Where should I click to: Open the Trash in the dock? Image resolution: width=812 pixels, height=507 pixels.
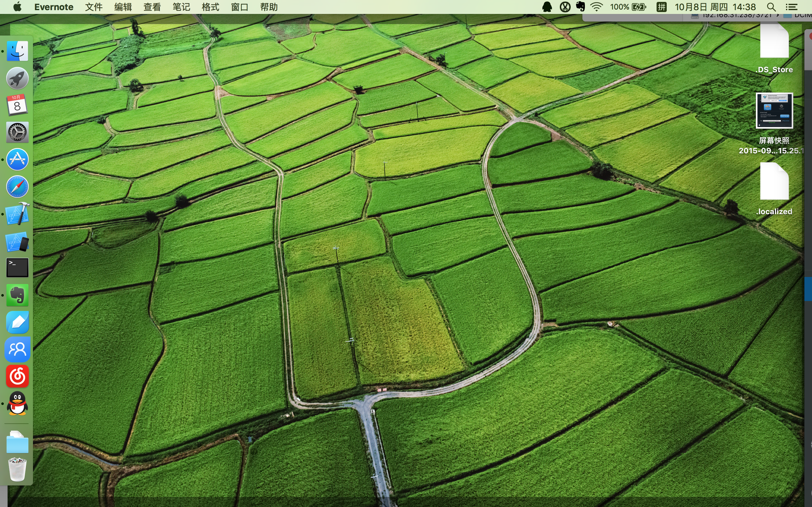[x=17, y=469]
